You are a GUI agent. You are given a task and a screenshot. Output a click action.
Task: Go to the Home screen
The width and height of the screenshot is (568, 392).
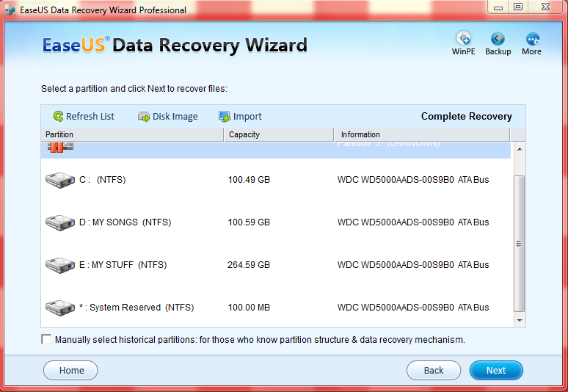click(x=70, y=370)
